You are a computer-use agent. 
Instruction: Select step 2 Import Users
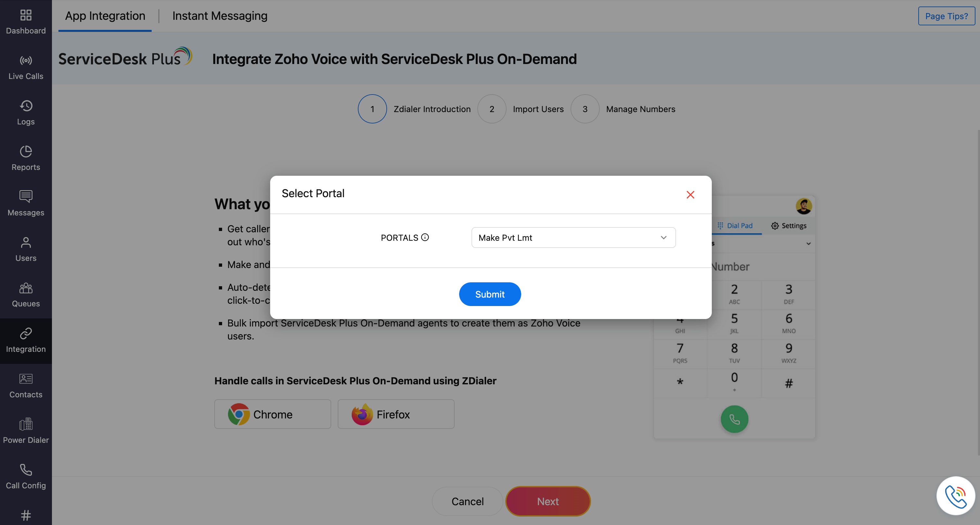click(492, 109)
